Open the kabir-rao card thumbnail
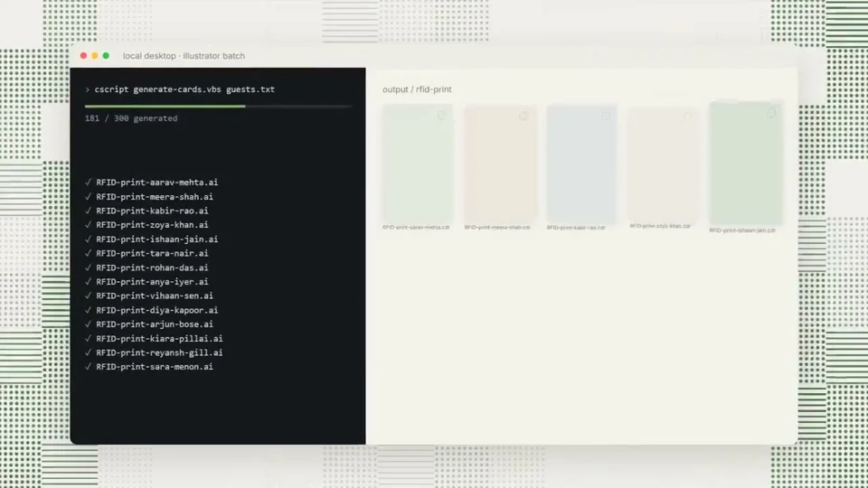This screenshot has height=488, width=868. (x=581, y=164)
